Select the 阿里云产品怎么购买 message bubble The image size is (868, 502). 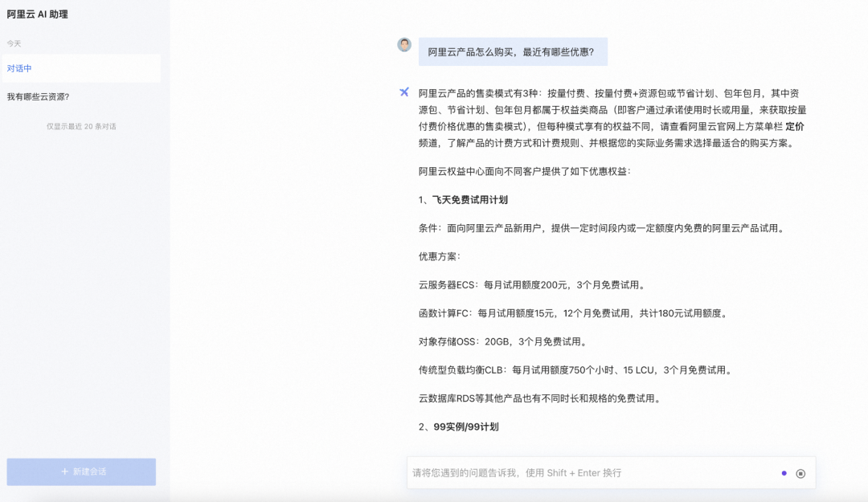pyautogui.click(x=511, y=51)
